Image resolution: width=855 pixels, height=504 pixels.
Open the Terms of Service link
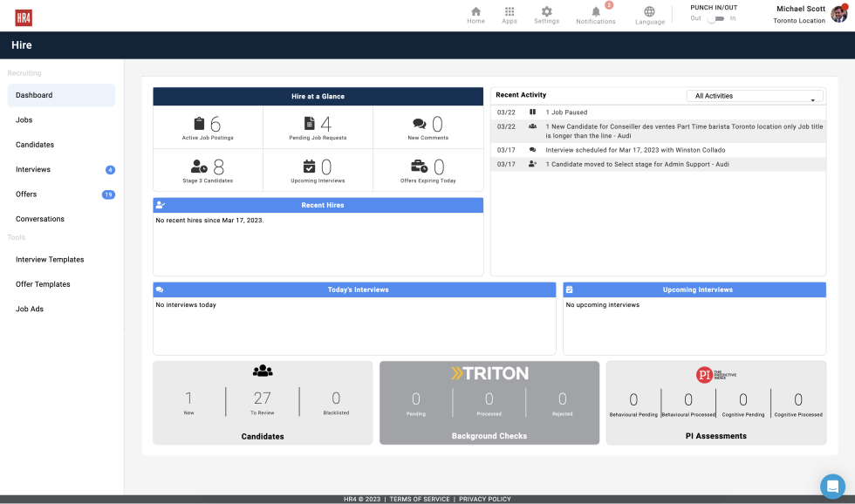[420, 500]
